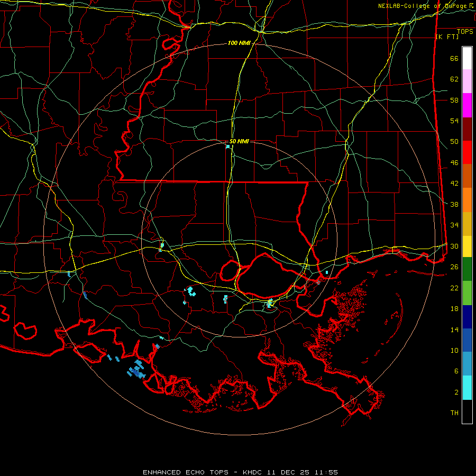Click the "26" legend value
476x476 pixels.
tap(454, 267)
